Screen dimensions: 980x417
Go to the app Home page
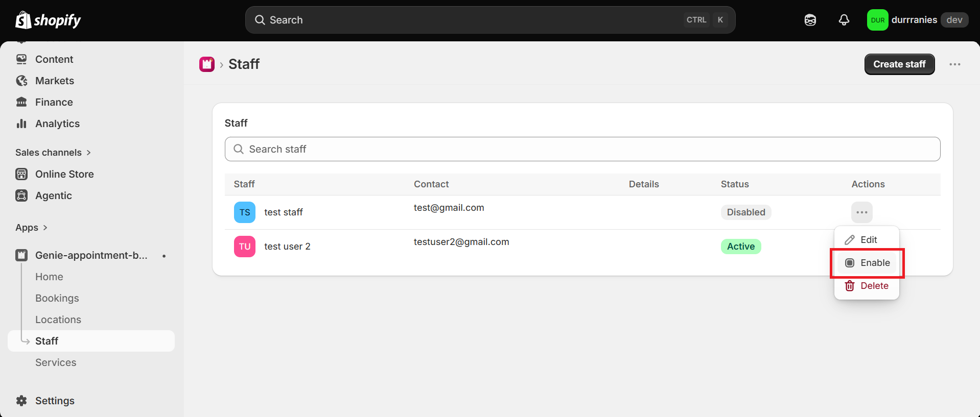[49, 277]
